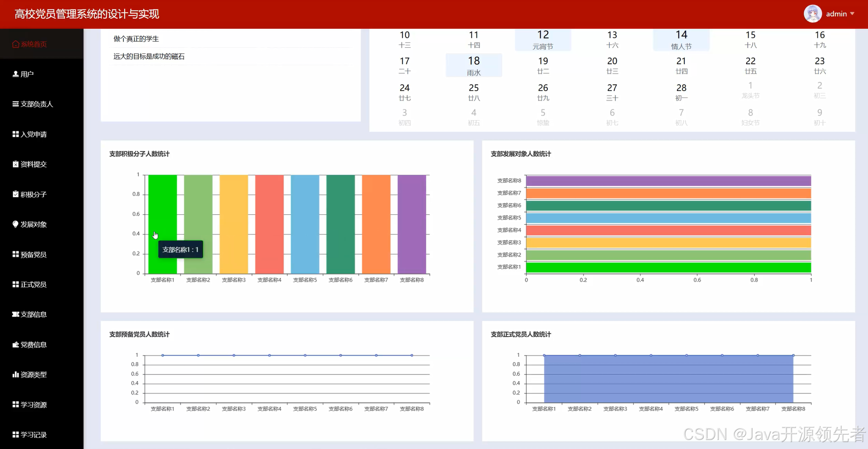
Task: Click the admin avatar picture
Action: tap(812, 14)
